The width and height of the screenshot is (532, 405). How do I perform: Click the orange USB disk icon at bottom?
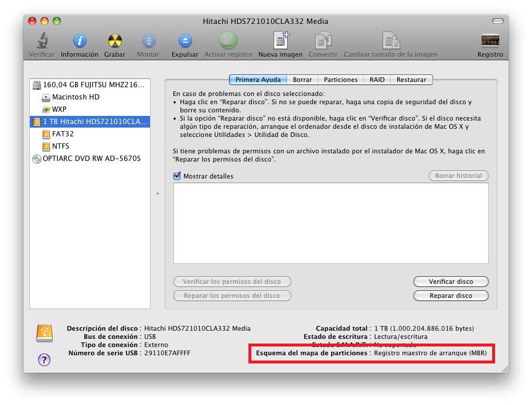tap(45, 333)
